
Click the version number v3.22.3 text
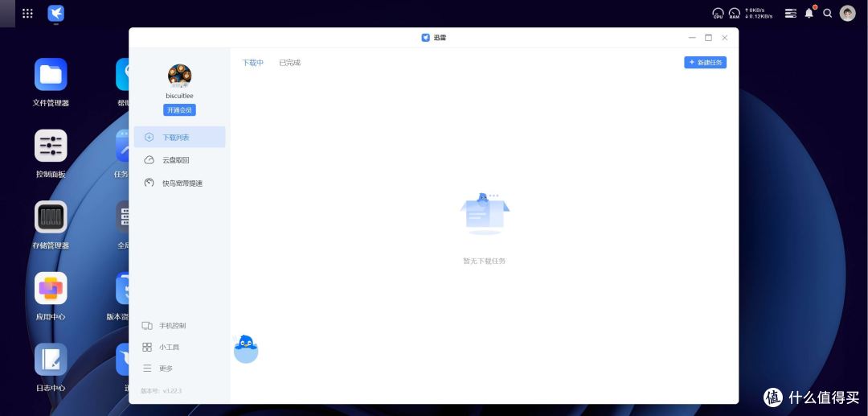pos(161,390)
